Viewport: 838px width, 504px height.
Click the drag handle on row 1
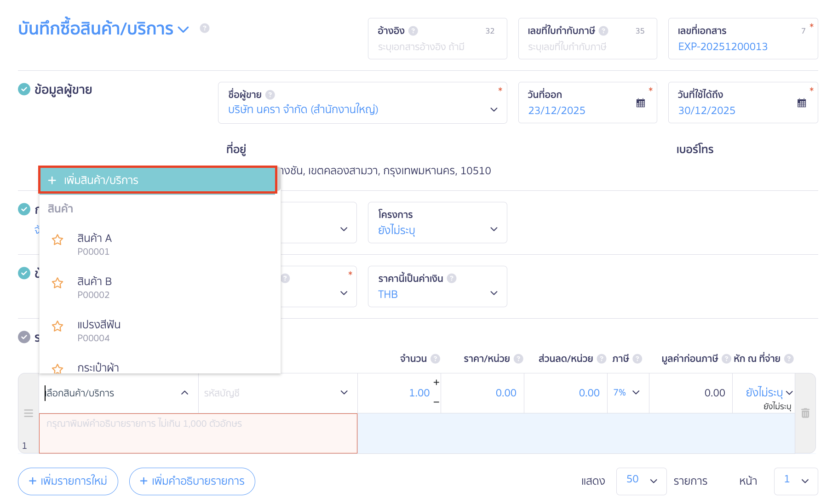(29, 413)
